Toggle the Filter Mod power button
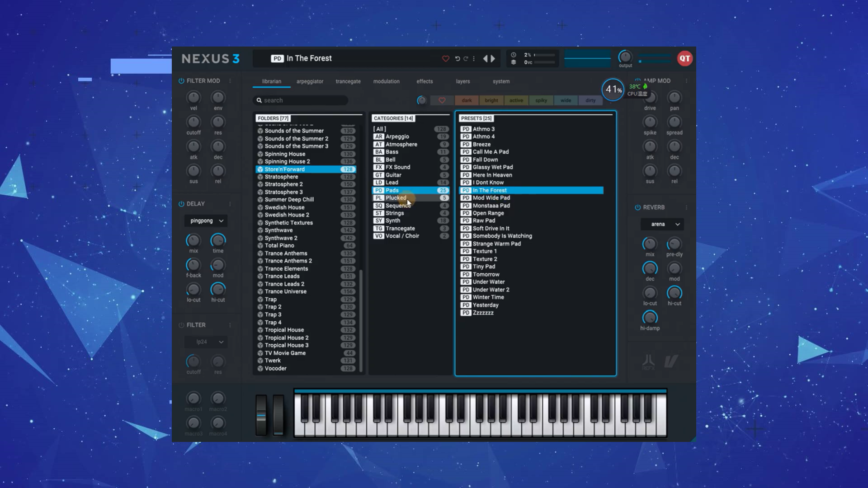Viewport: 868px width, 488px height. click(x=181, y=81)
